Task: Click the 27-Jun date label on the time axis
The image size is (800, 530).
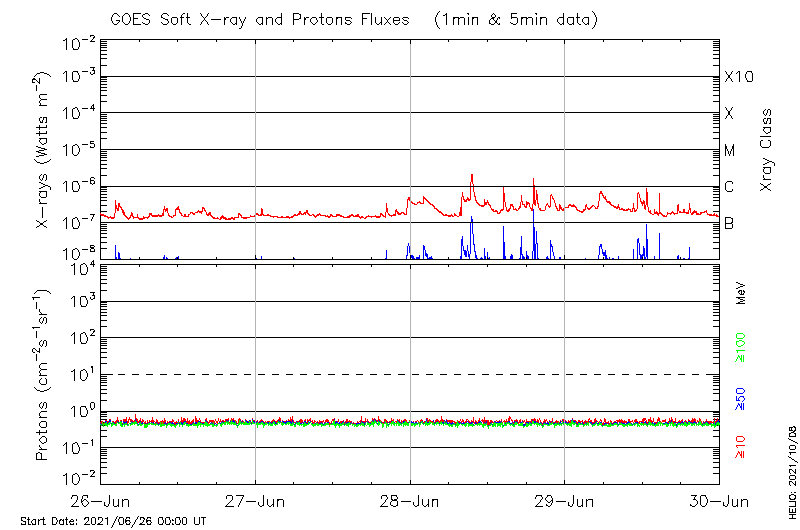Action: [256, 499]
